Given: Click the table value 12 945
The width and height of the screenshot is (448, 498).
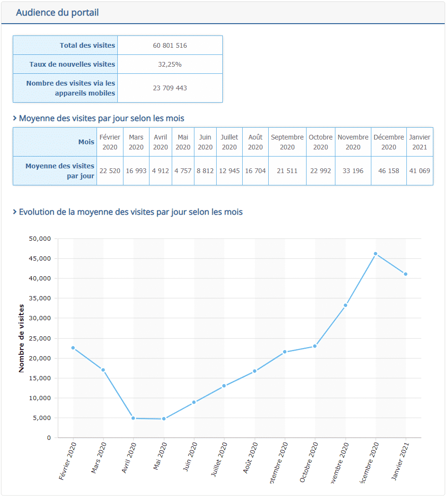Looking at the screenshot, I should pos(229,171).
